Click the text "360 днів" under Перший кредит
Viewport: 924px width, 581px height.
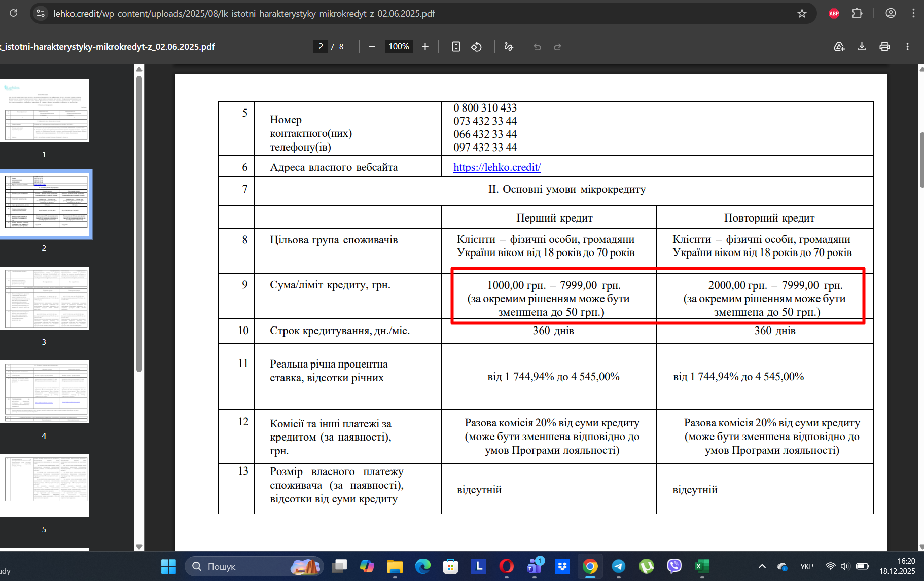coord(553,331)
